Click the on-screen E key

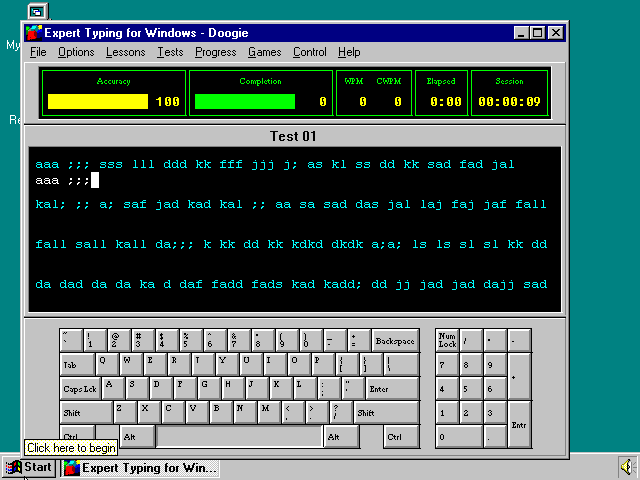pos(155,364)
